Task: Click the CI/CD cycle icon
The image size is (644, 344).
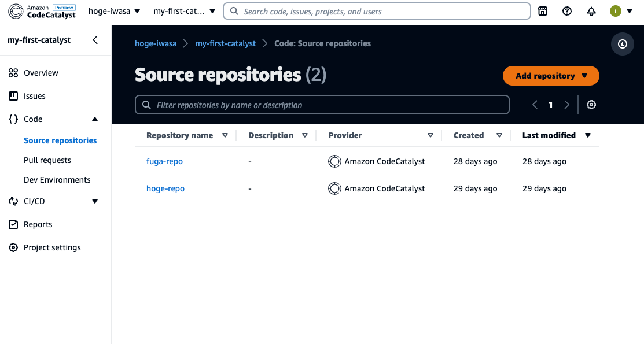Action: coord(13,201)
